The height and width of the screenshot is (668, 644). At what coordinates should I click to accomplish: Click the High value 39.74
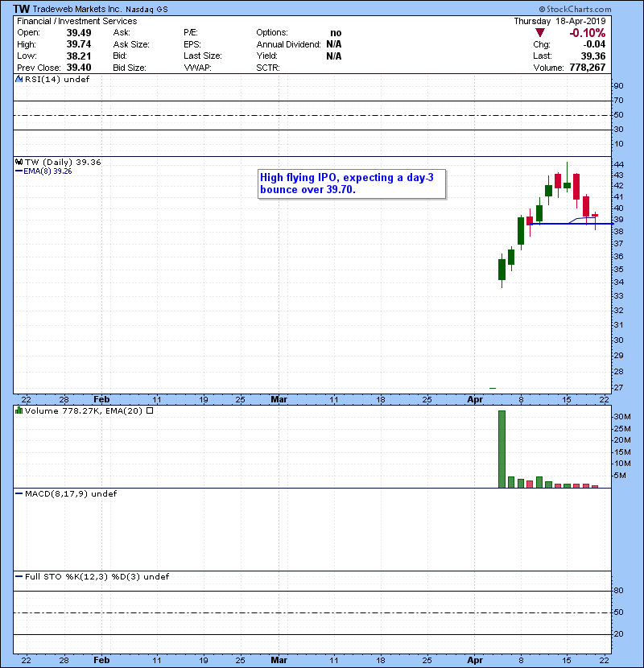pos(79,44)
